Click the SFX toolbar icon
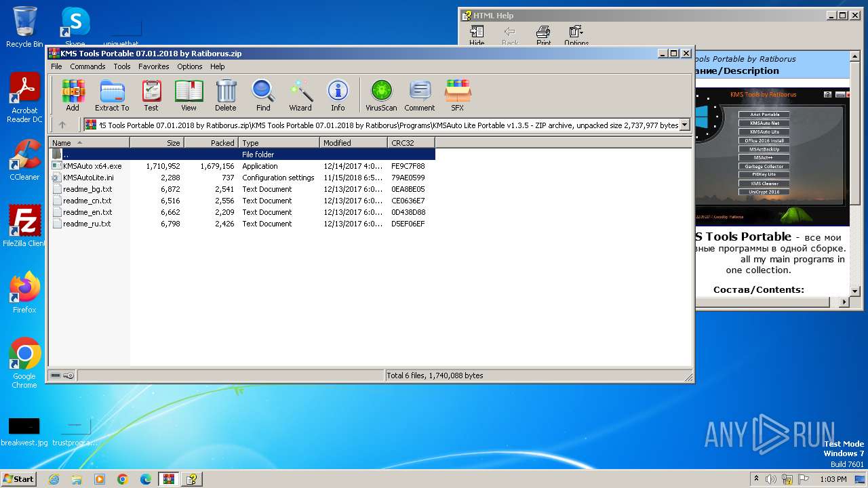Screen dimensions: 868x488 click(x=458, y=95)
